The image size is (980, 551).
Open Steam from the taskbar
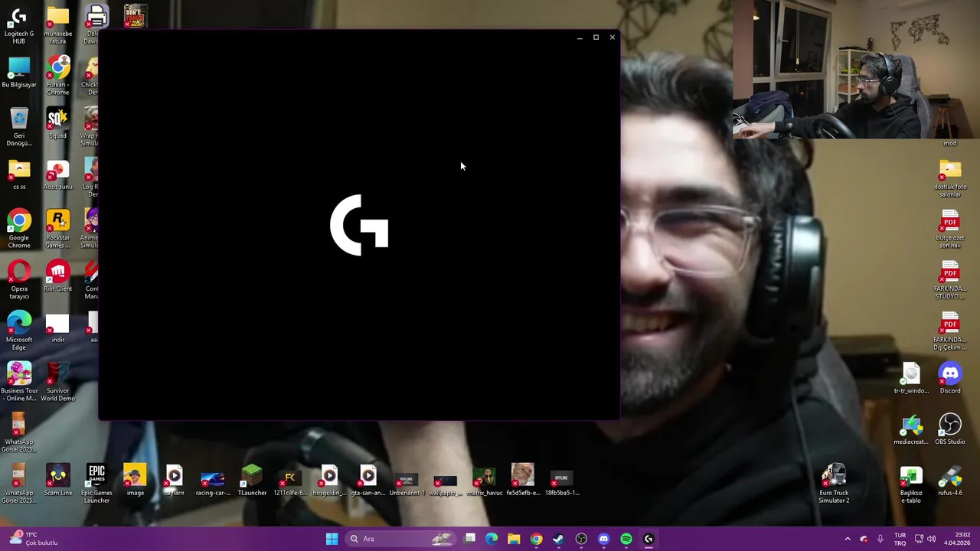[559, 539]
